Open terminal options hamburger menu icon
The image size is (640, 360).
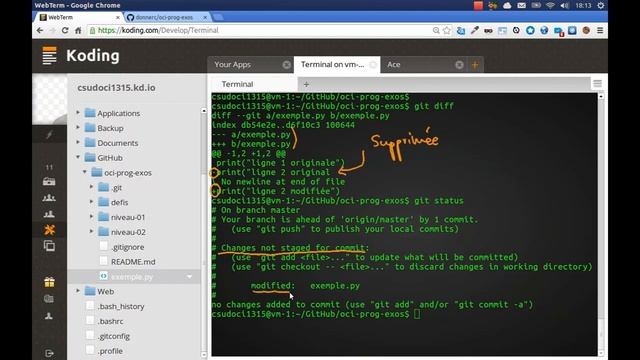coord(597,84)
